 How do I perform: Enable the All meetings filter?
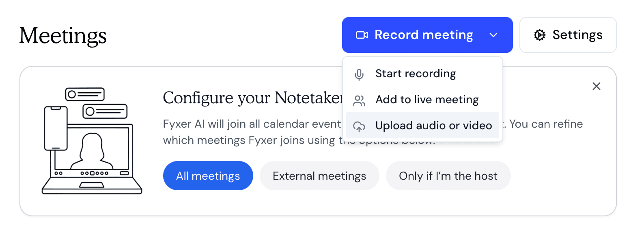point(208,176)
